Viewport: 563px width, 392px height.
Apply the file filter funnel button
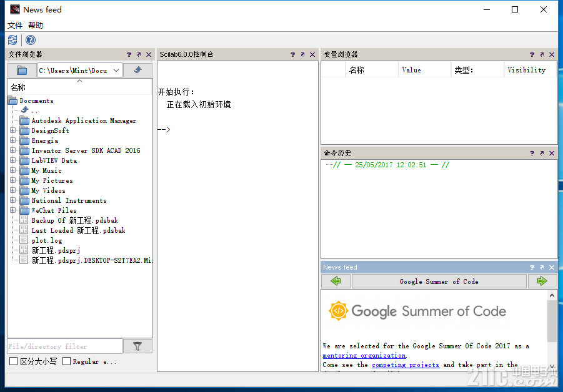point(137,346)
